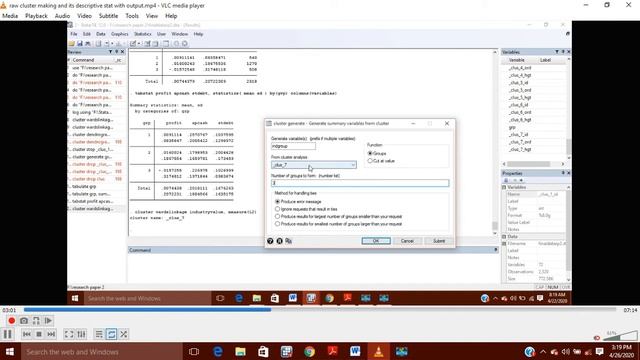Open the VLC Media menu
640x360 pixels.
pyautogui.click(x=10, y=16)
